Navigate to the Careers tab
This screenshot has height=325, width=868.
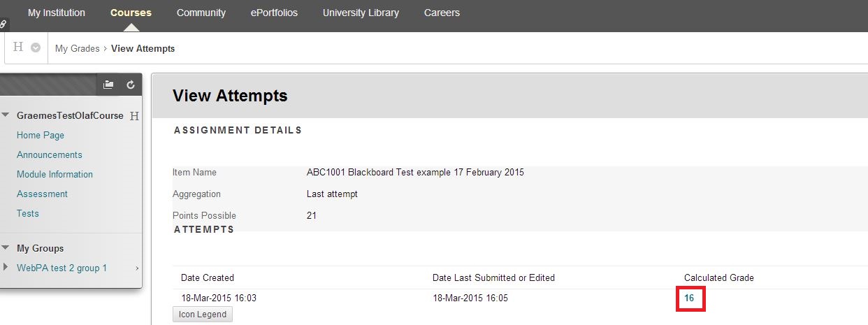(x=442, y=13)
